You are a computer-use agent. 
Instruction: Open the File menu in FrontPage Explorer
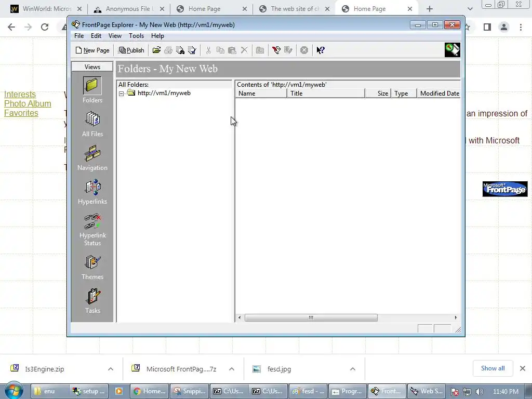click(x=79, y=36)
